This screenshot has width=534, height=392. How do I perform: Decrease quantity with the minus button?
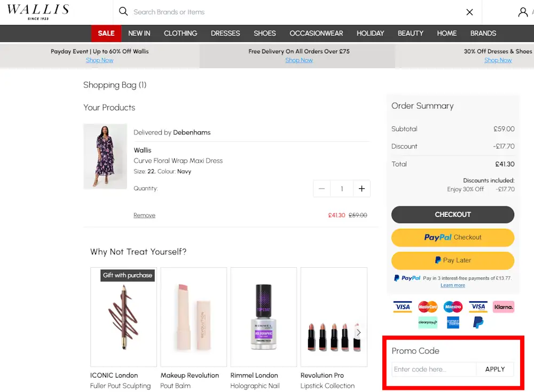tap(321, 188)
